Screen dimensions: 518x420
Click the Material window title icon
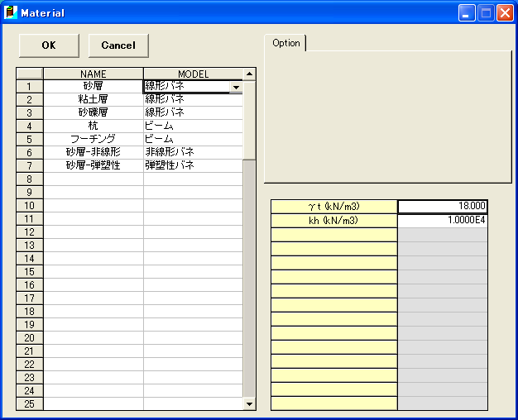(10, 12)
